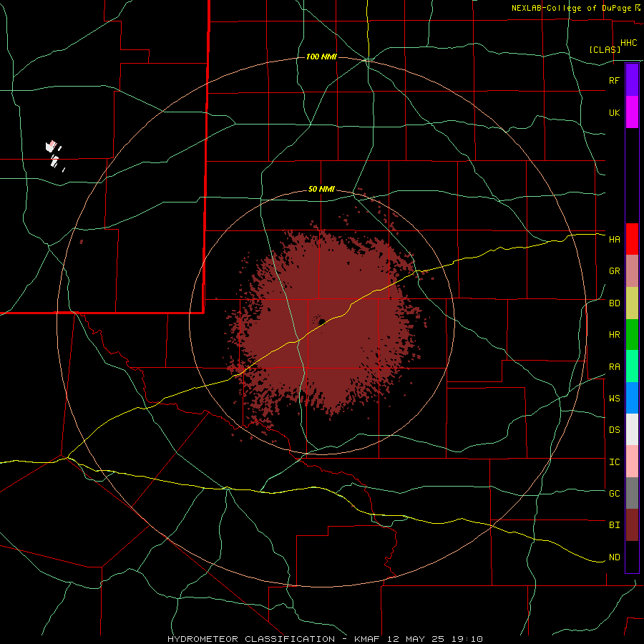
Task: Click the WS legend label
Action: (614, 399)
